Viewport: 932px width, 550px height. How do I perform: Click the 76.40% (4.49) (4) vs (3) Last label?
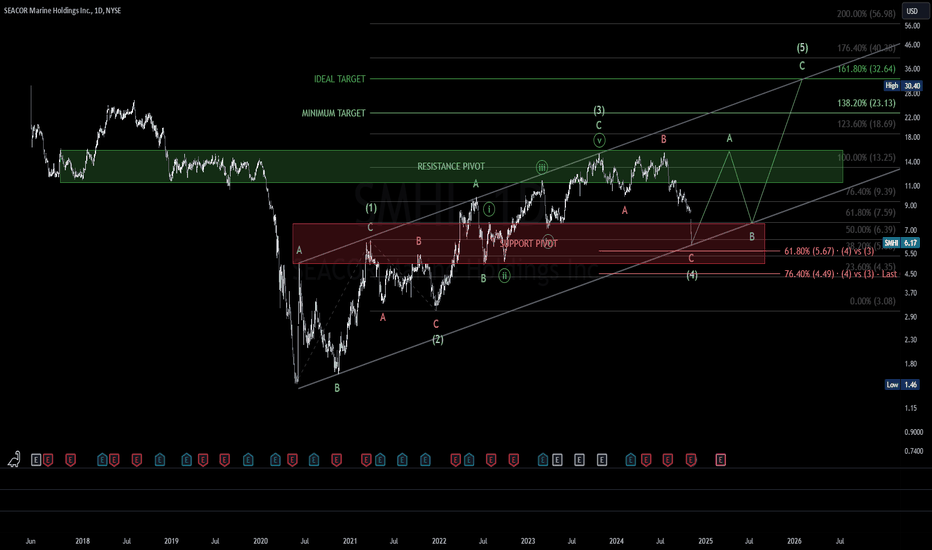(x=840, y=274)
